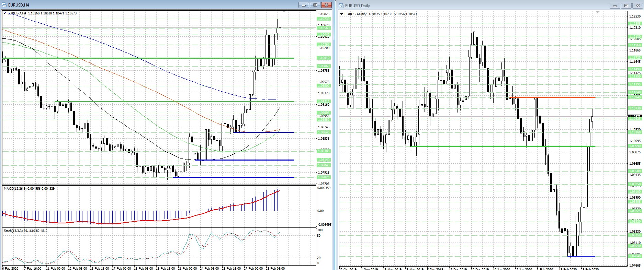Click the EURUSD,Daily title bar text

pyautogui.click(x=358, y=6)
